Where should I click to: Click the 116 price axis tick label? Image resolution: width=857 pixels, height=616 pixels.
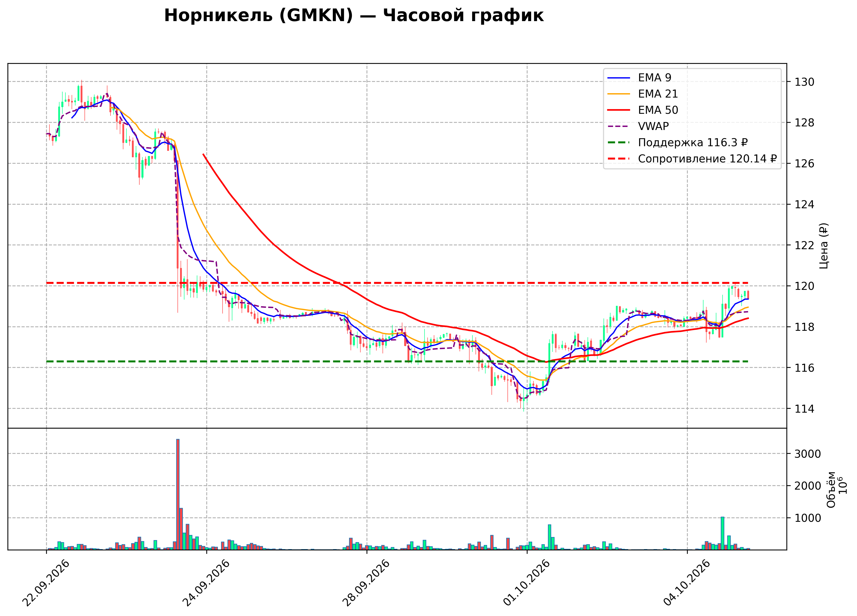[804, 368]
